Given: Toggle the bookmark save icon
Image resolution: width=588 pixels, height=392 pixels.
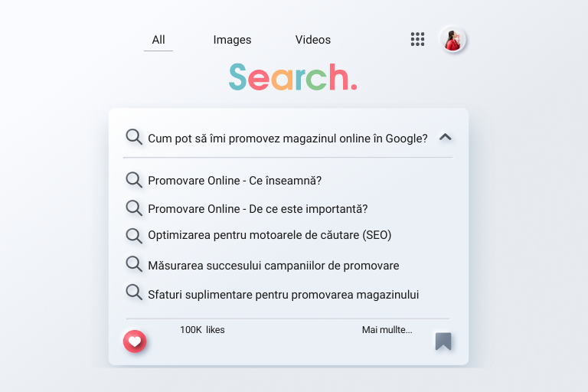Looking at the screenshot, I should (443, 341).
